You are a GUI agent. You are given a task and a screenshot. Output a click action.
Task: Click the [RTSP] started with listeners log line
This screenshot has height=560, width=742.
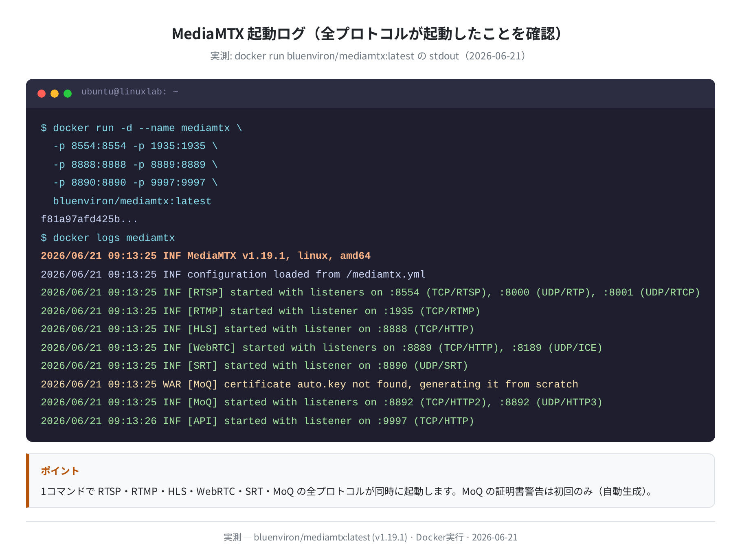pyautogui.click(x=370, y=293)
